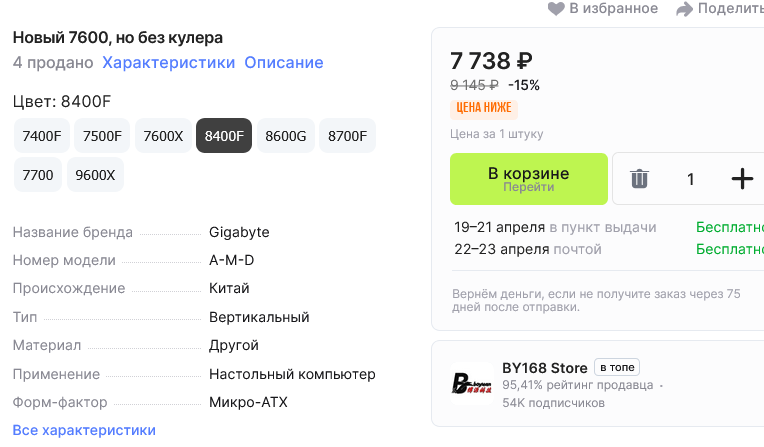764x447 pixels.
Task: Open the BY168 Store seller page
Action: tap(545, 368)
